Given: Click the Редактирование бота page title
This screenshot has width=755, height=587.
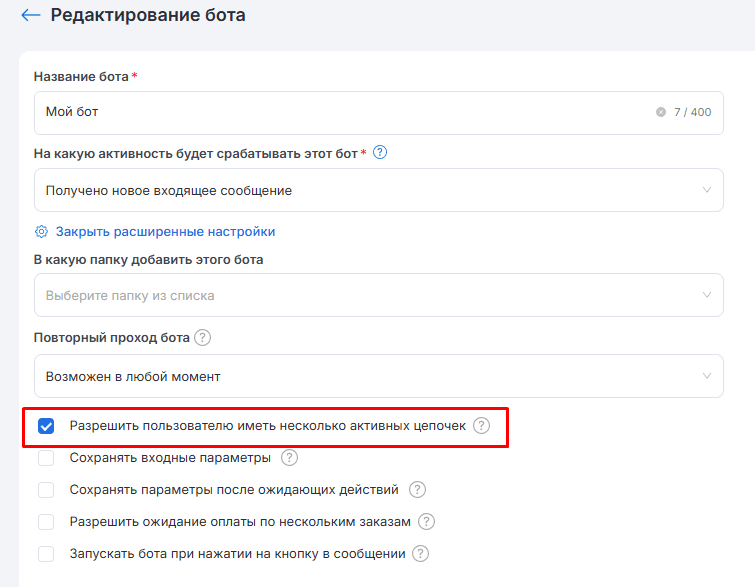Looking at the screenshot, I should click(148, 15).
